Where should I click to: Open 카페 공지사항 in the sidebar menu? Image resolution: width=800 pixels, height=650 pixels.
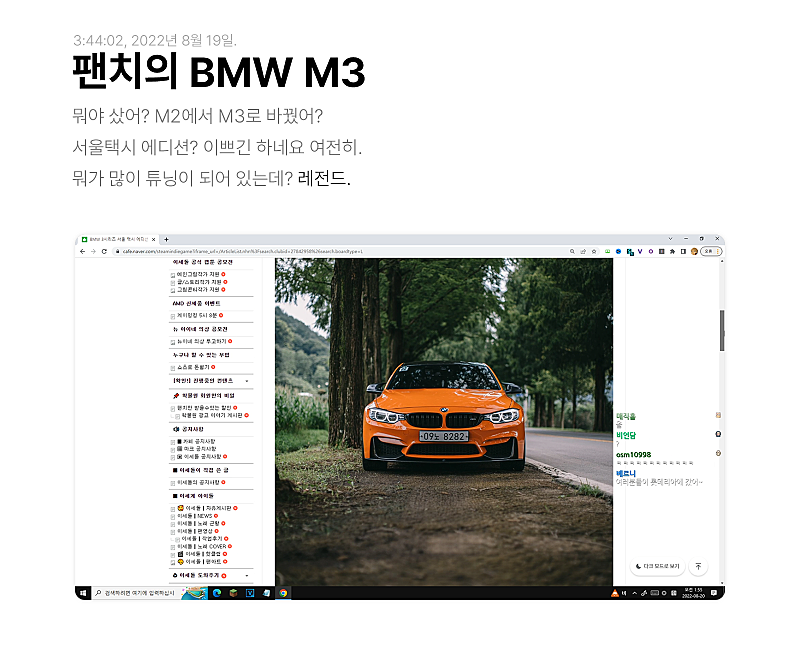[196, 440]
